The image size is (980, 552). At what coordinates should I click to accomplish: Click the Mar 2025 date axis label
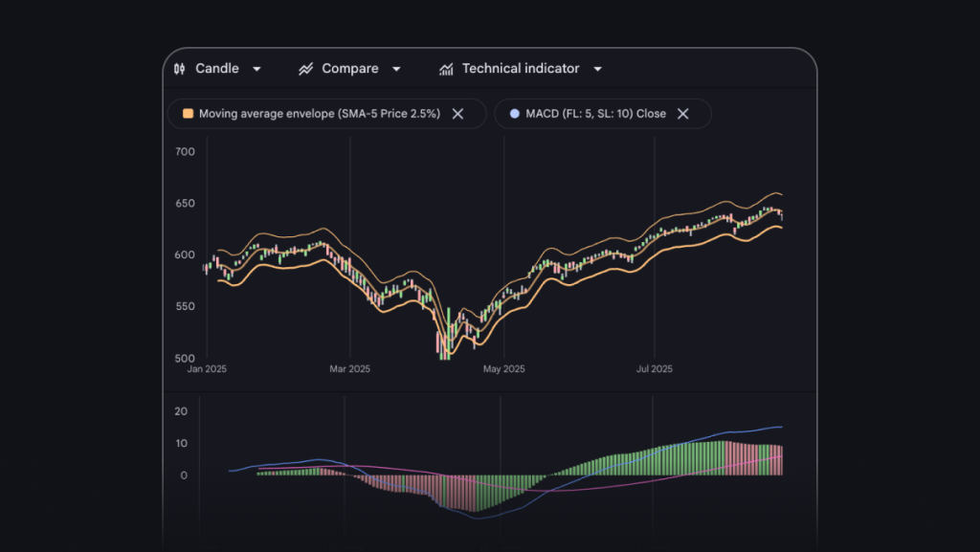click(350, 368)
